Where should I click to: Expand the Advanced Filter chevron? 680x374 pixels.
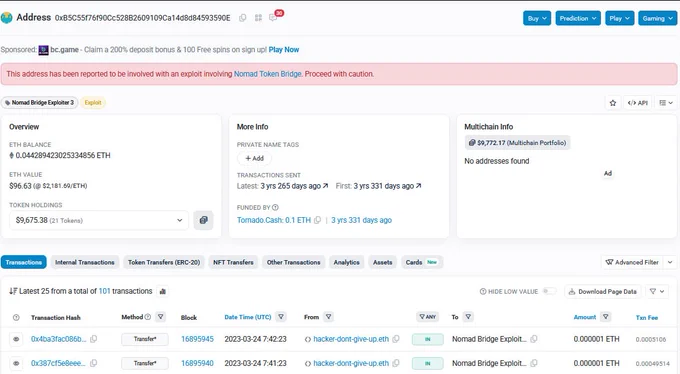670,262
